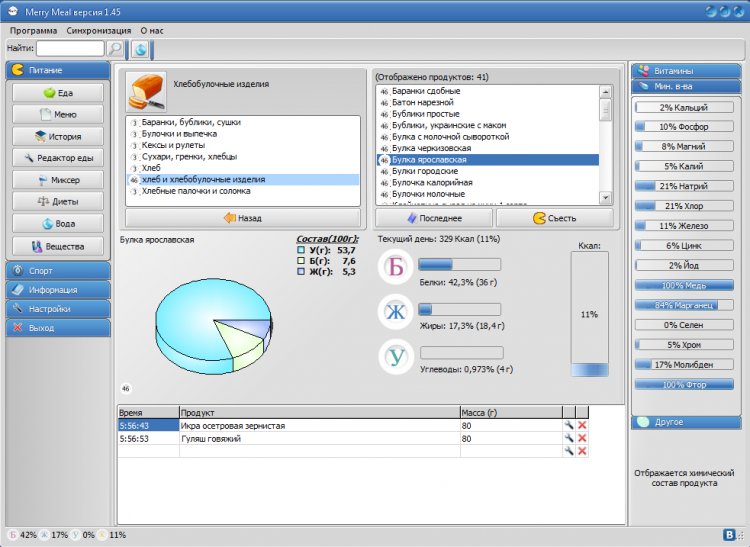Open the Вещества section
This screenshot has height=547, width=750.
(58, 247)
